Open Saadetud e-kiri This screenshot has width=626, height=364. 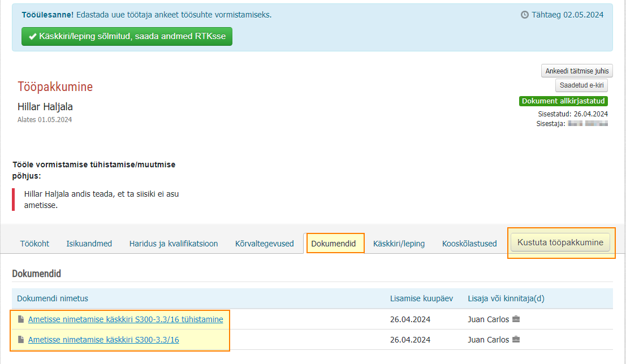point(581,85)
